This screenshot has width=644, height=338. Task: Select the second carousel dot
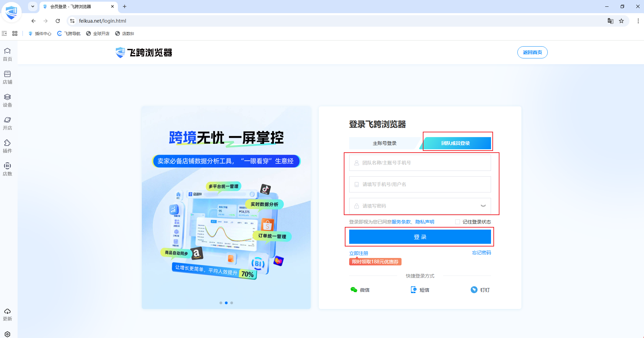point(226,303)
